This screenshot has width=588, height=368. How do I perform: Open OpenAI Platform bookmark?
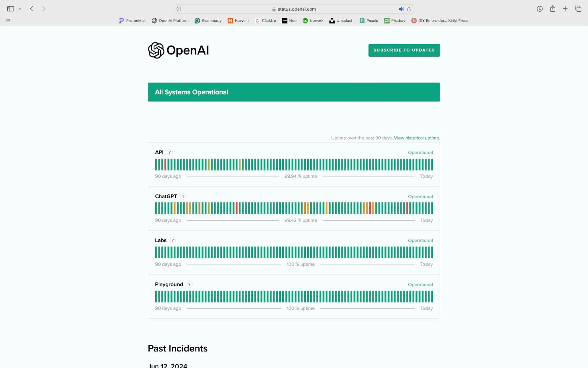[170, 21]
